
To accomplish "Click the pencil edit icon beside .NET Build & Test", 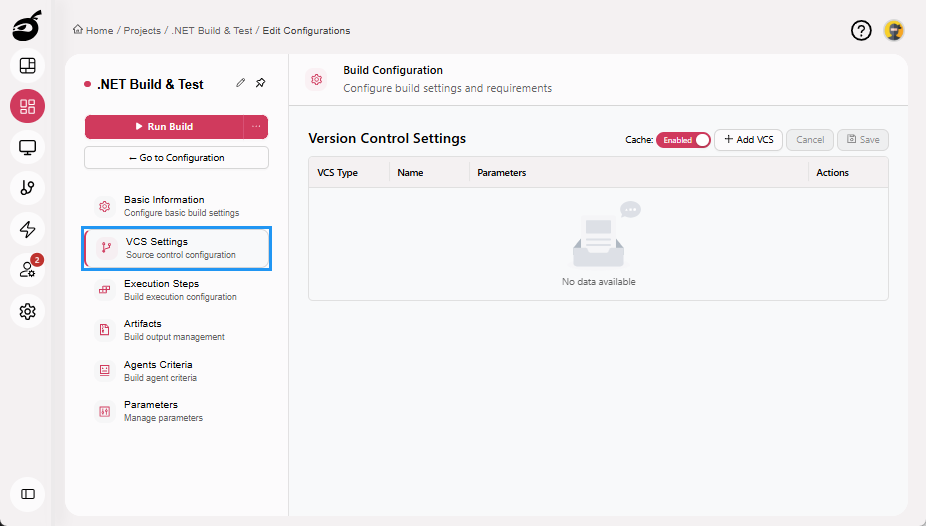I will tap(240, 83).
